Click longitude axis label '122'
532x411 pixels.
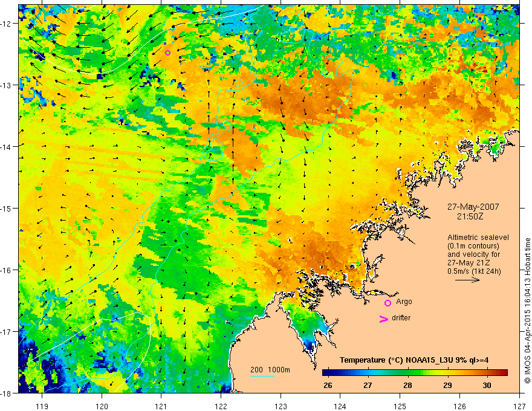point(221,406)
